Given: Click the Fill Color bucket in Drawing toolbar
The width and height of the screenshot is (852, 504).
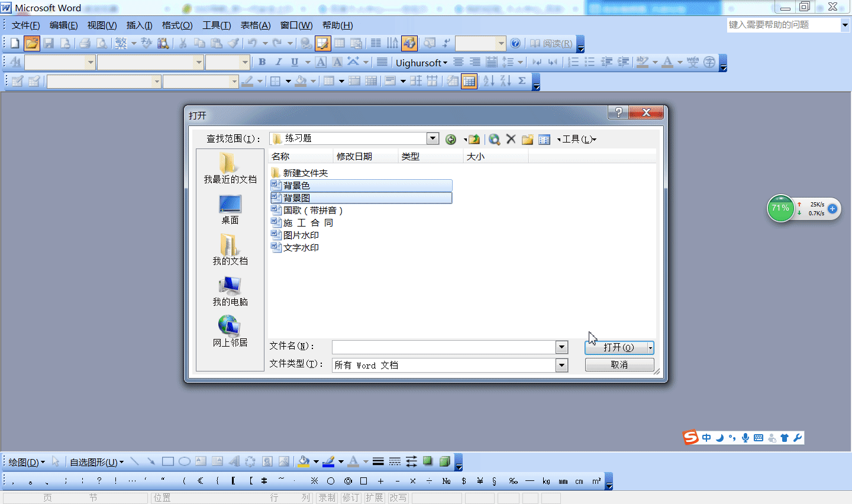Looking at the screenshot, I should click(x=304, y=461).
